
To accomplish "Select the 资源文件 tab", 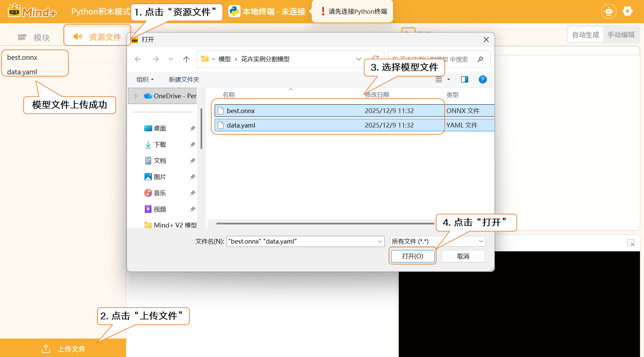I will [97, 37].
